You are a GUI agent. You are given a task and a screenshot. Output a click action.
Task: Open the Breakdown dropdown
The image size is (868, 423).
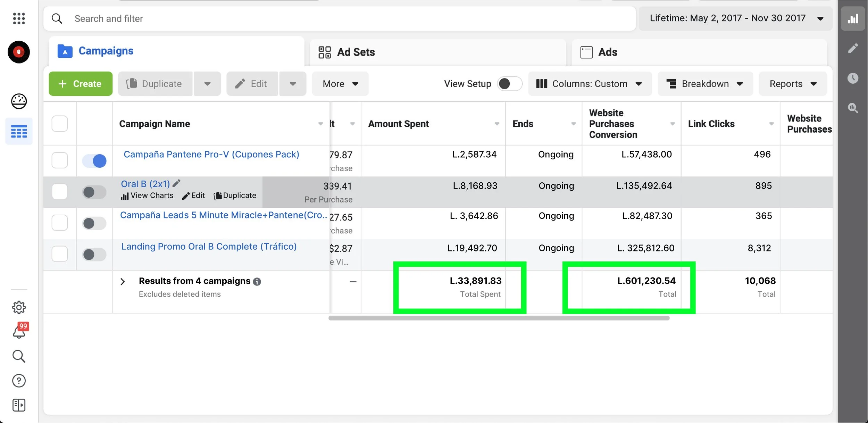(705, 84)
